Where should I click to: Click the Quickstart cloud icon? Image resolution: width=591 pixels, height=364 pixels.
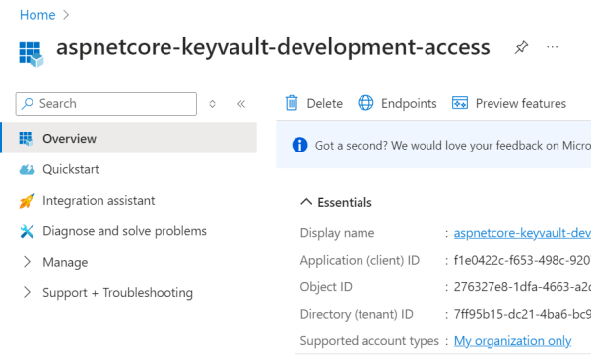[x=27, y=170]
